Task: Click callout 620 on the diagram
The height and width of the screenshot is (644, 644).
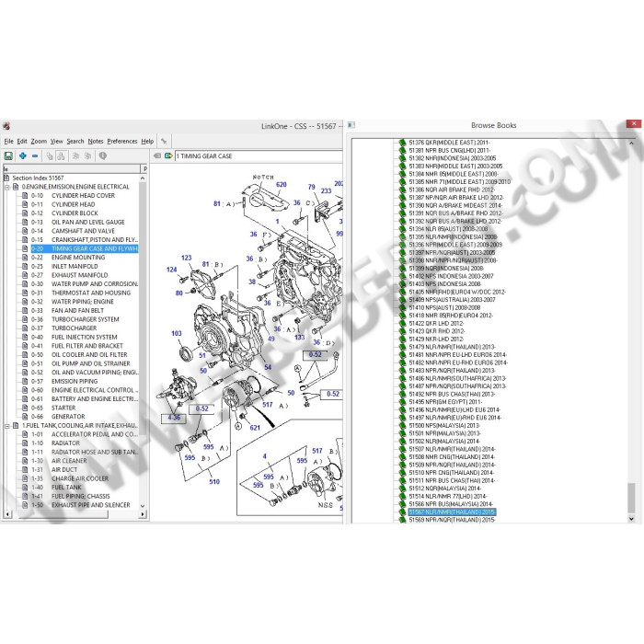Action: 282,185
